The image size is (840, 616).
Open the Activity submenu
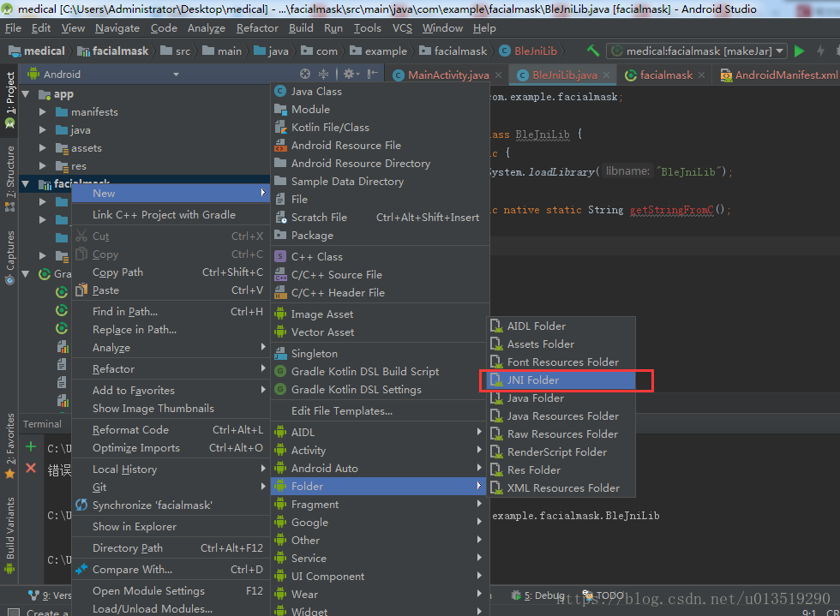click(381, 451)
